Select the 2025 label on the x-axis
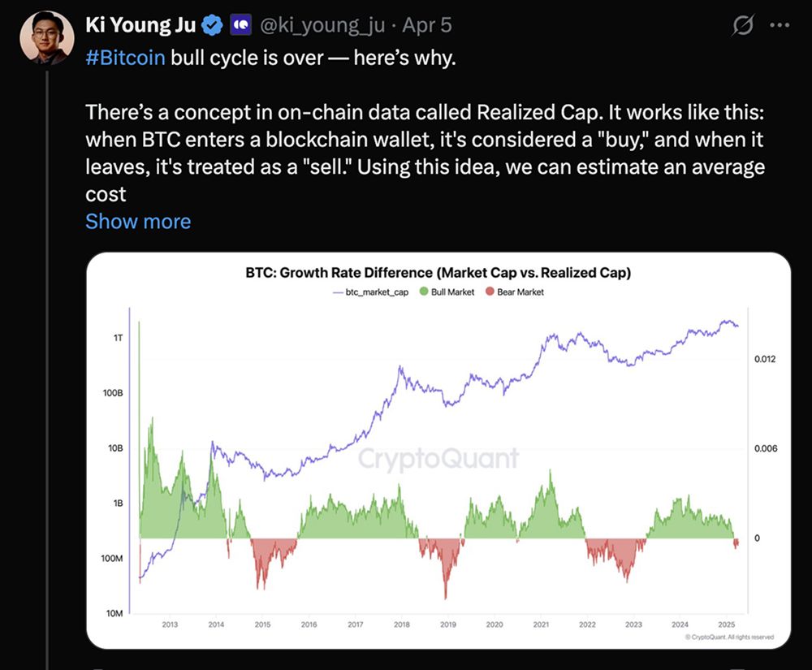 [x=726, y=625]
